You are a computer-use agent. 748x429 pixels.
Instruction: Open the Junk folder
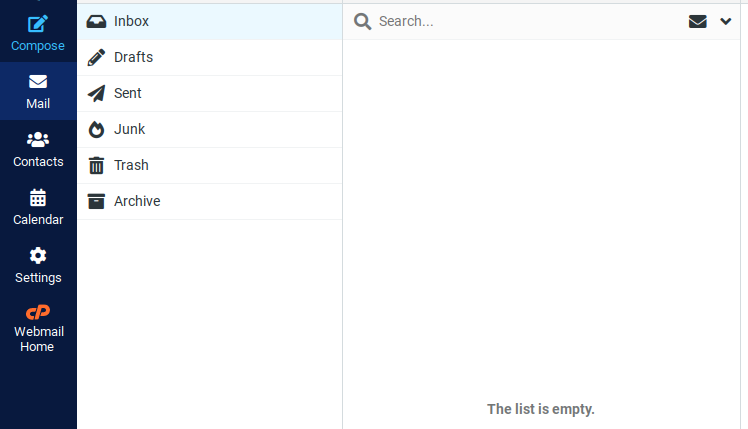(x=129, y=129)
